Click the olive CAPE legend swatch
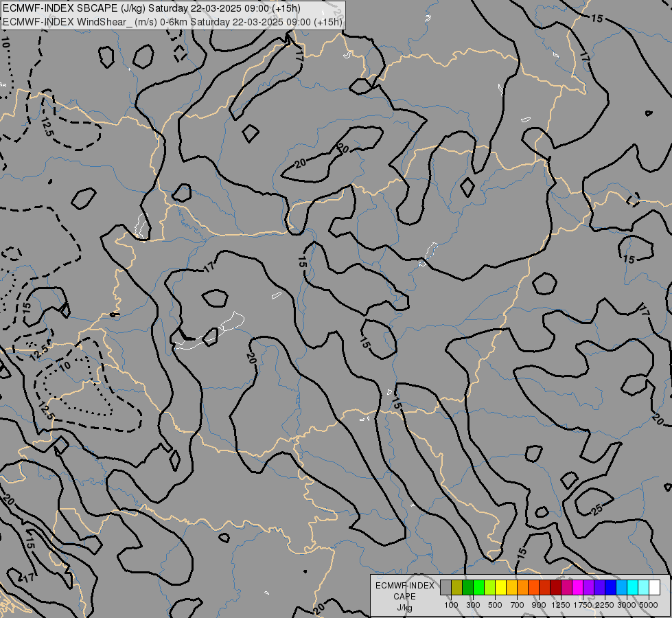 pyautogui.click(x=457, y=587)
